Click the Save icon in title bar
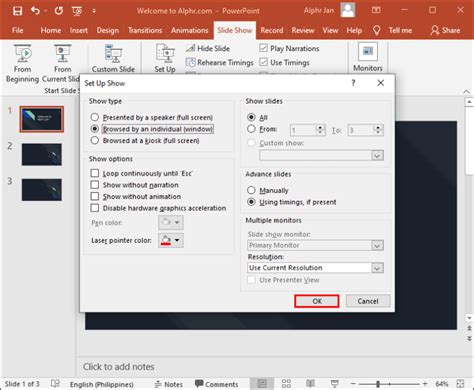Image resolution: width=474 pixels, height=390 pixels. pos(17,11)
